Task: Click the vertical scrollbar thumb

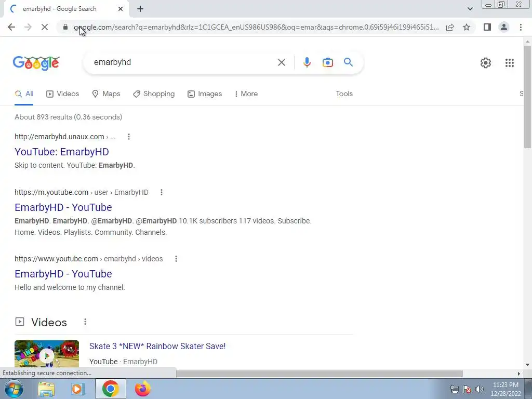Action: click(527, 97)
